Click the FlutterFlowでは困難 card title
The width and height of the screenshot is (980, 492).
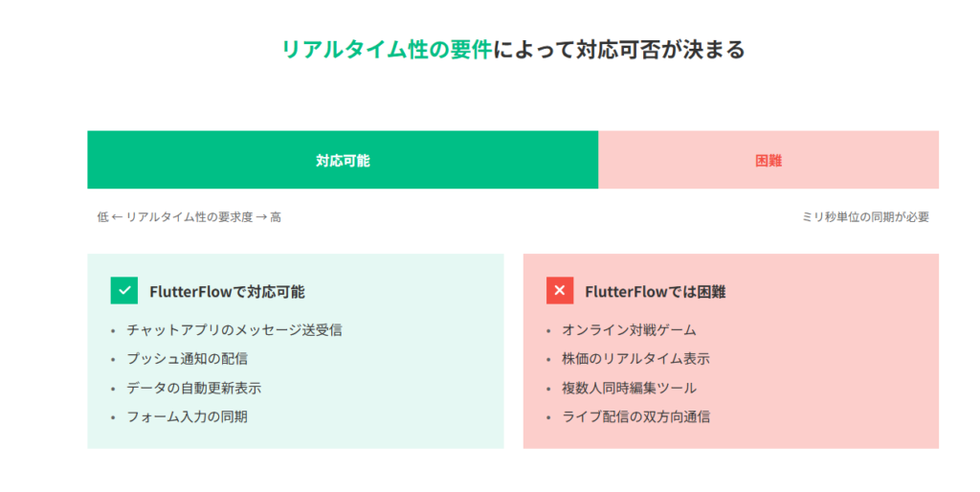coord(655,292)
